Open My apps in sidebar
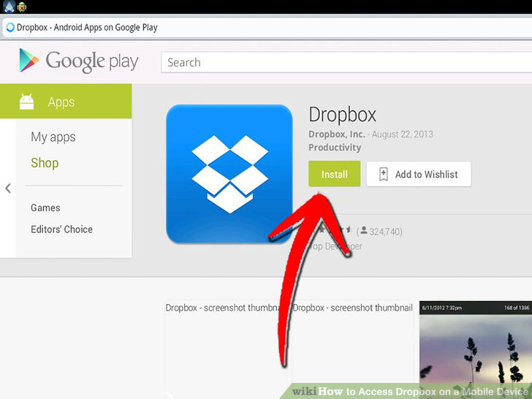 [53, 137]
